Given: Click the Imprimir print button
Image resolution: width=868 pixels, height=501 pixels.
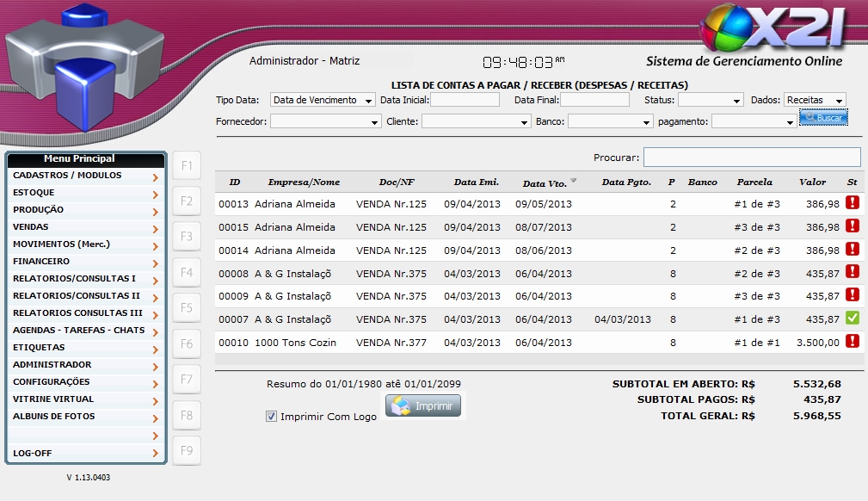Looking at the screenshot, I should coord(423,405).
